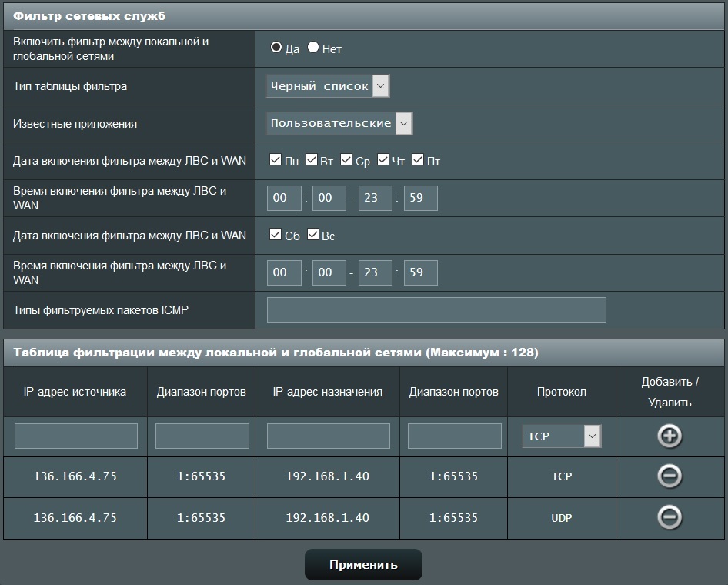The height and width of the screenshot is (585, 728).
Task: Expand the Пользовательские applications dropdown
Action: pyautogui.click(x=339, y=123)
